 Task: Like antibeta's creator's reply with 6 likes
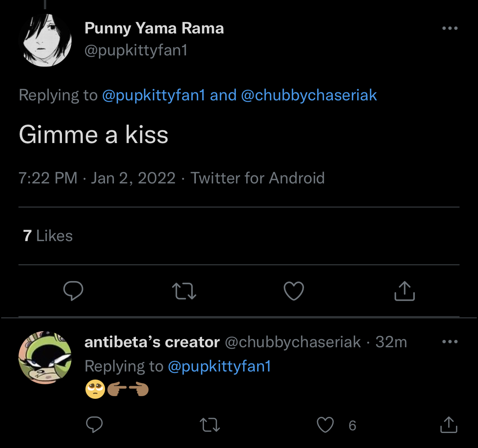[325, 425]
